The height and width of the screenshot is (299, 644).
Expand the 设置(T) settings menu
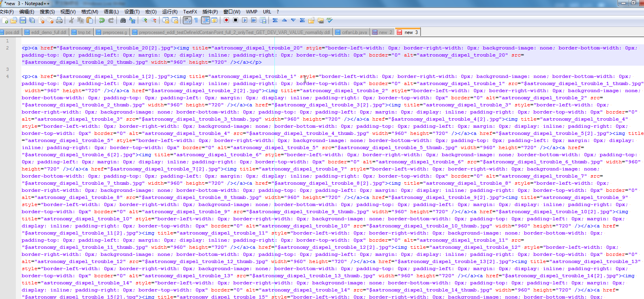tap(132, 12)
